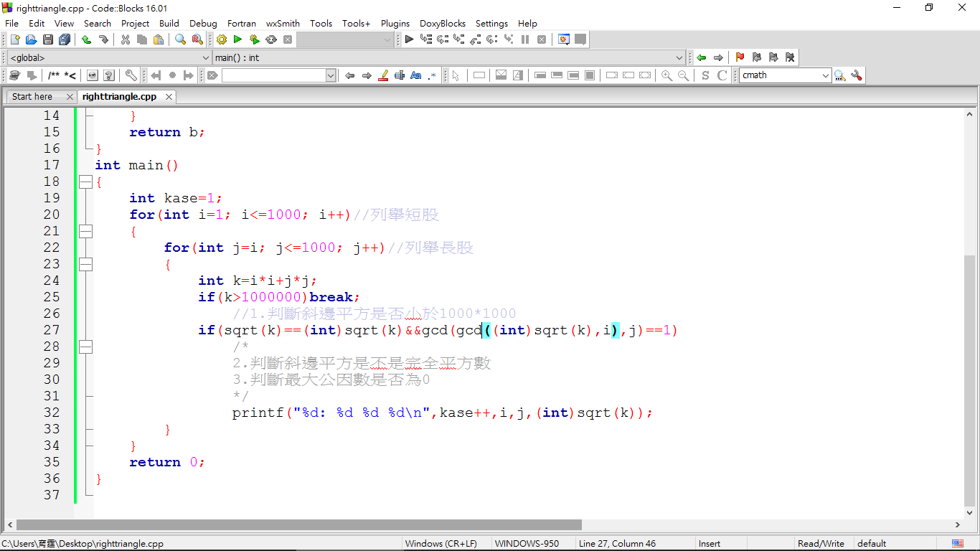Undo the last edit with the green arrow

pos(86,39)
